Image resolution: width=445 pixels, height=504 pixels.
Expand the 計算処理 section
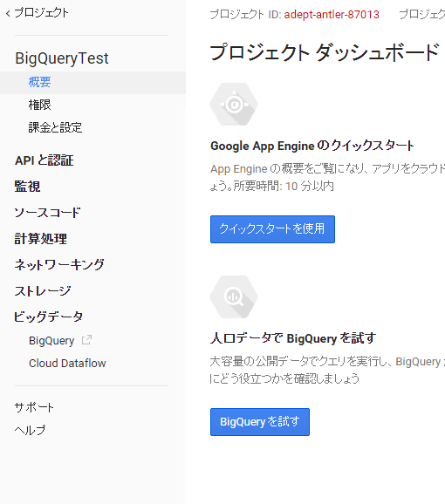click(40, 239)
